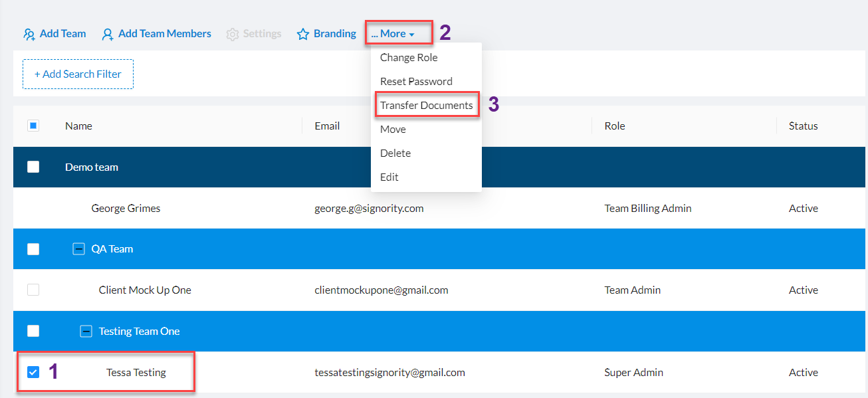This screenshot has height=398, width=868.
Task: Click the Add Search Filter button
Action: [x=78, y=74]
